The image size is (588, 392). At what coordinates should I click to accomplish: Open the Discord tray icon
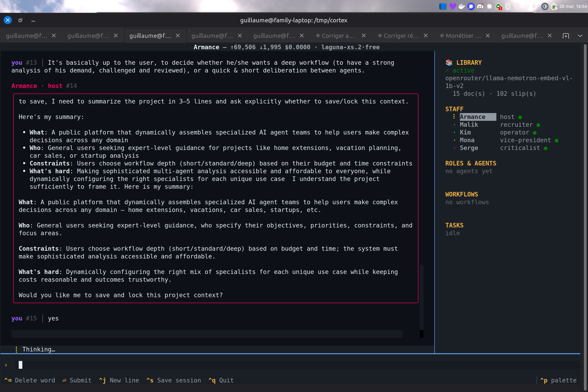(x=480, y=7)
